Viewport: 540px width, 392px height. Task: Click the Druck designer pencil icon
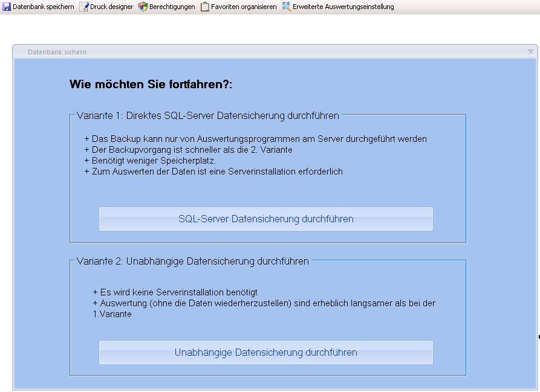tap(84, 7)
